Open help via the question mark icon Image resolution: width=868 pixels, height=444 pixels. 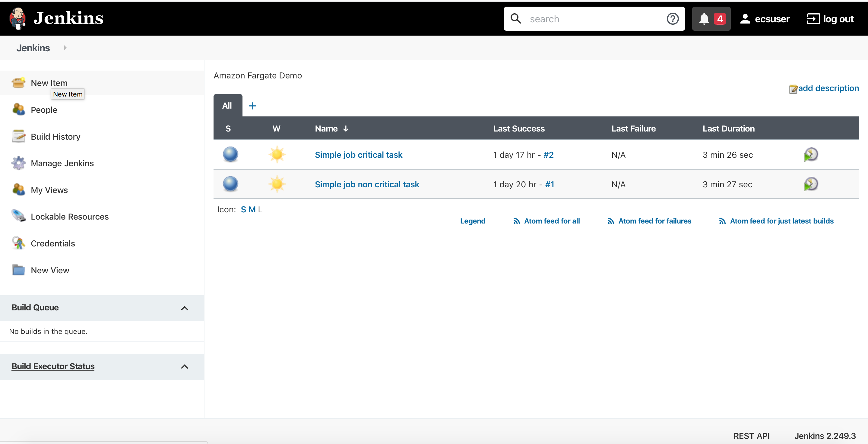pyautogui.click(x=673, y=18)
